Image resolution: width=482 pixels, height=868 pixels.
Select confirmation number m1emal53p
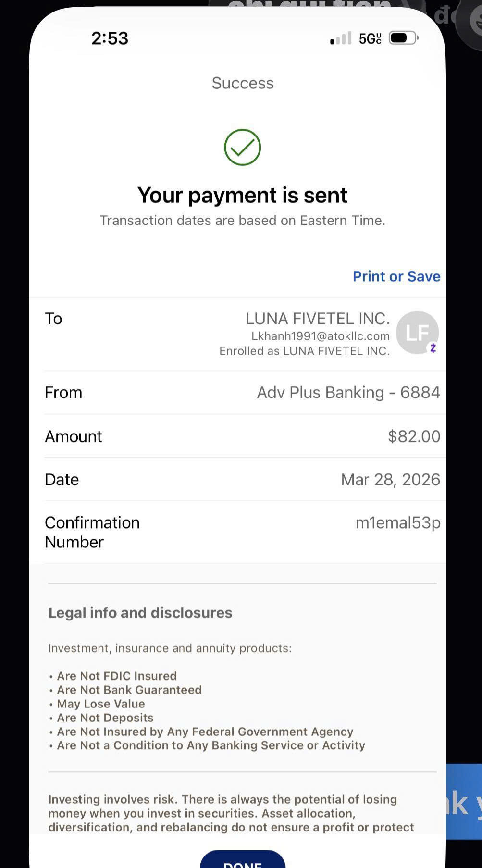(398, 522)
